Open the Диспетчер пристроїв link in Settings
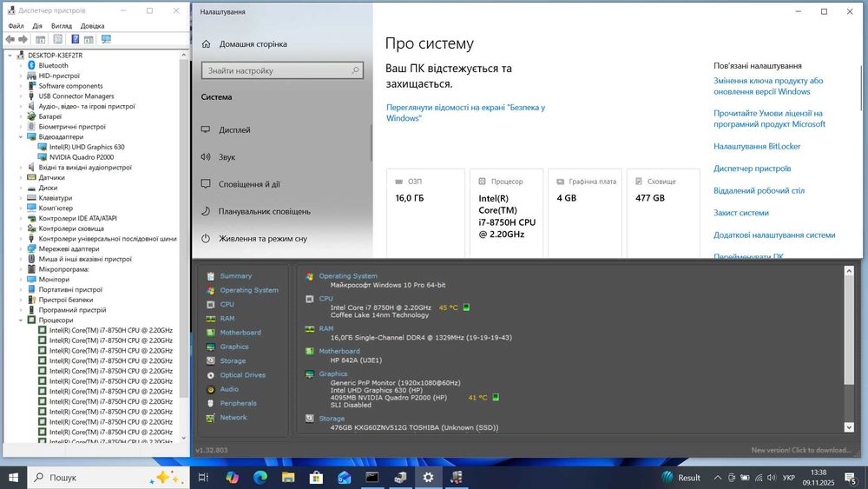This screenshot has width=868, height=489. (753, 169)
